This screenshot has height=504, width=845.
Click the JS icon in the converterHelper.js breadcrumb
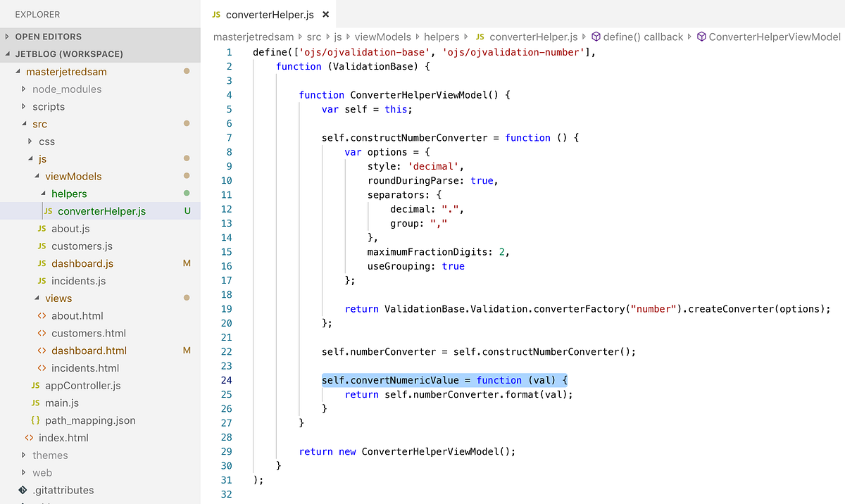coord(479,36)
